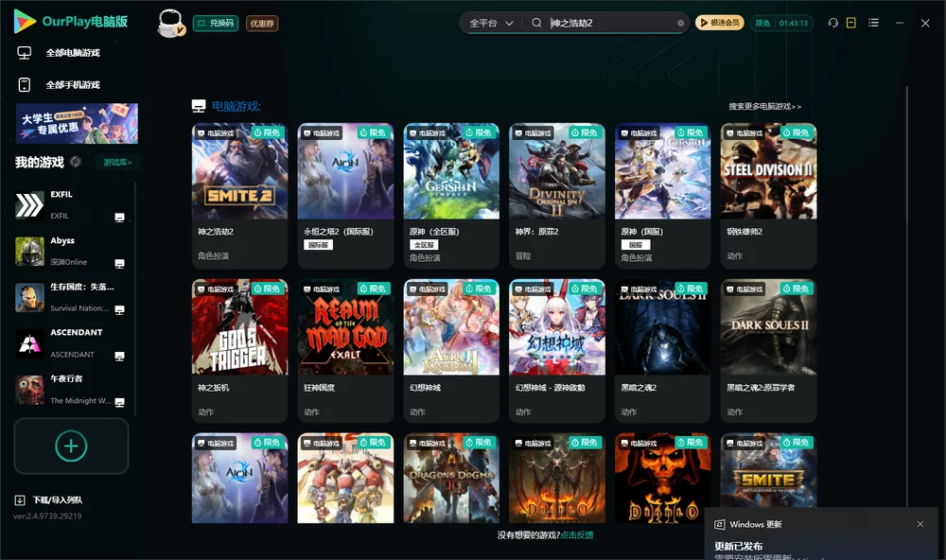Screen dimensions: 946x560
Task: Open the 极速会员 membership button
Action: 720,23
